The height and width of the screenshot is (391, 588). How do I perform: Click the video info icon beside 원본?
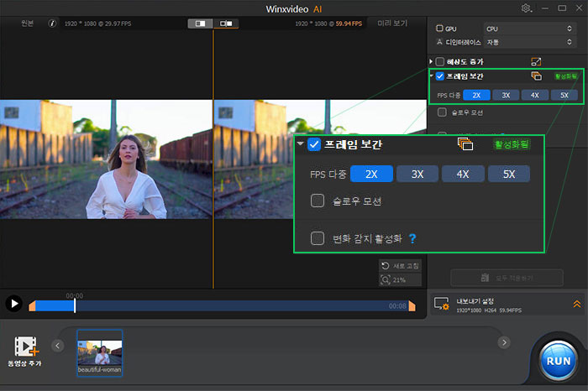(x=53, y=24)
